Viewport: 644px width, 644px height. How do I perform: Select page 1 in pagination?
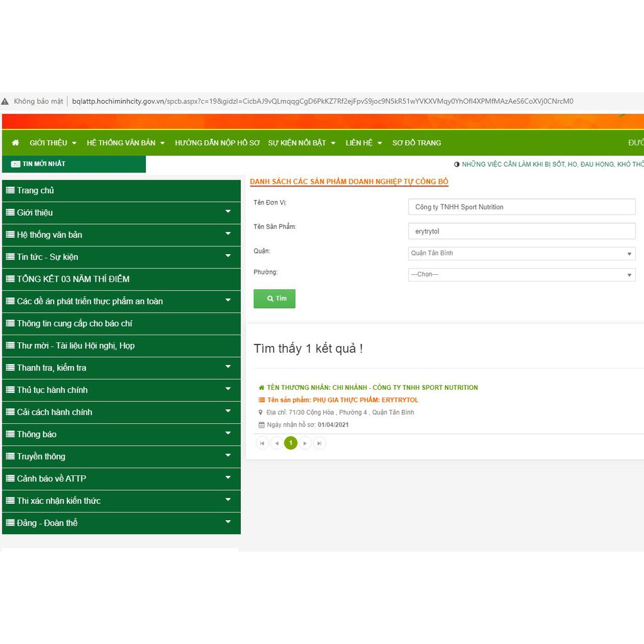pos(291,443)
